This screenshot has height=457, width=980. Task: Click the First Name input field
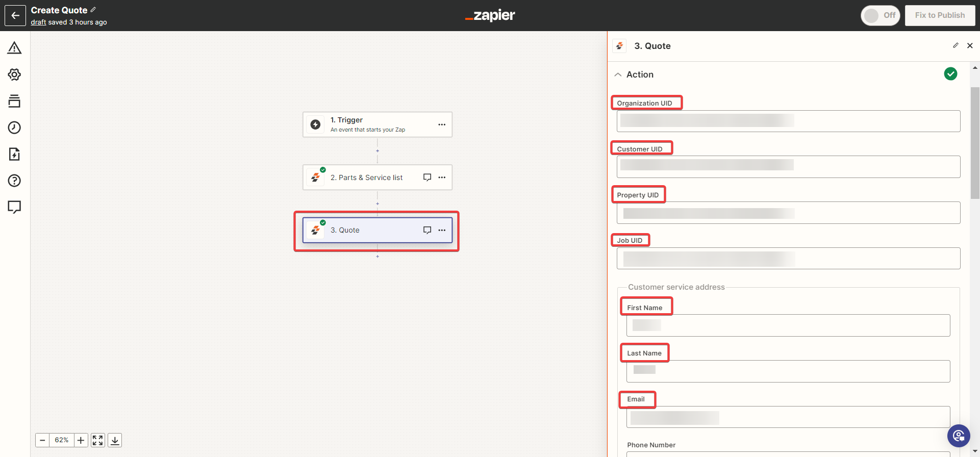click(x=788, y=325)
